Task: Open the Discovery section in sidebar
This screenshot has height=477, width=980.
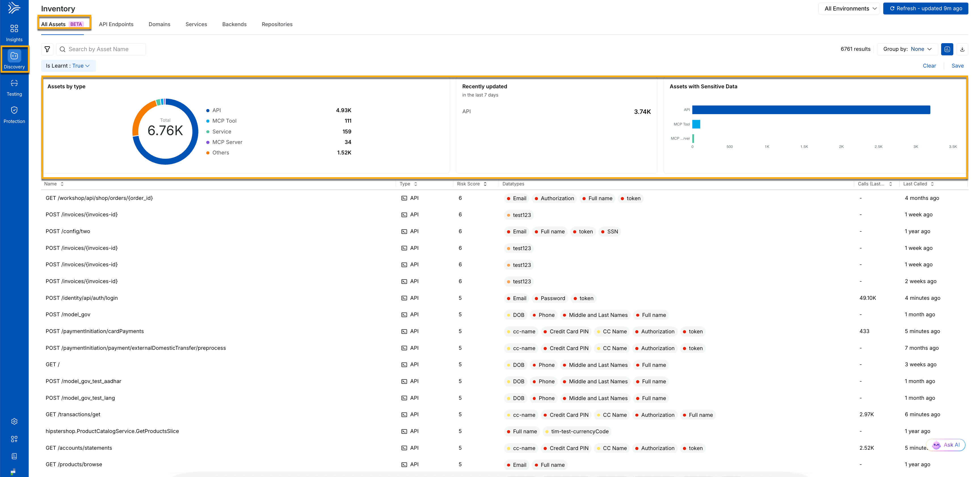Action: pos(14,60)
